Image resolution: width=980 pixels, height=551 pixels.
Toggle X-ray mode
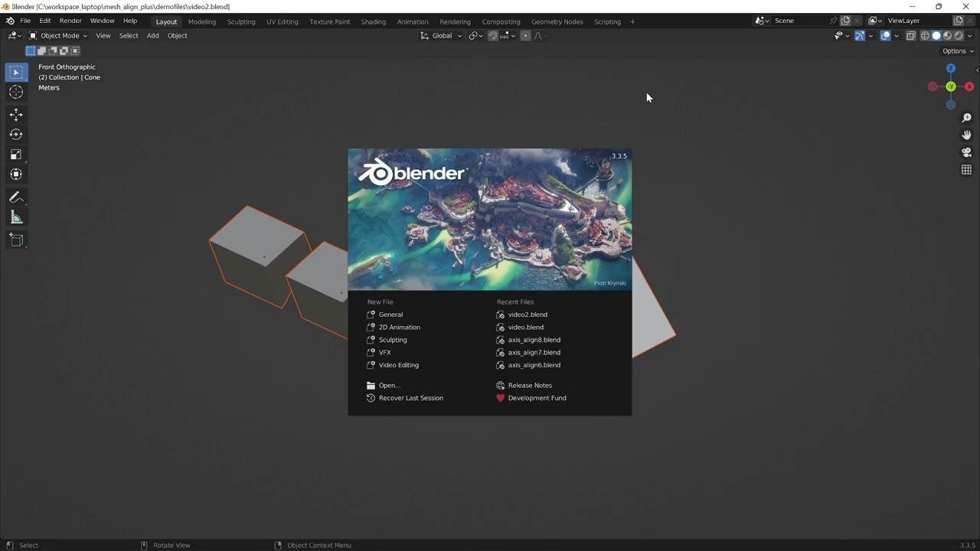pos(910,36)
